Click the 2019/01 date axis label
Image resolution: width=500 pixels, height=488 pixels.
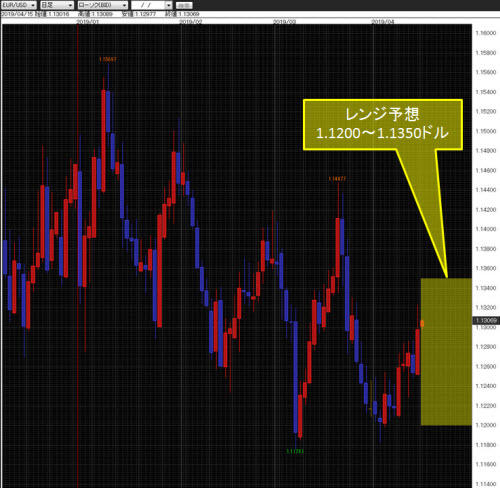point(88,22)
